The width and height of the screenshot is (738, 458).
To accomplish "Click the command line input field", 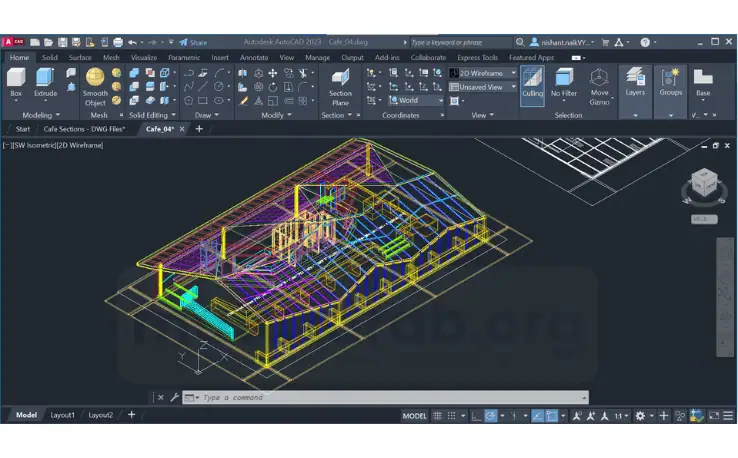I will pos(390,397).
